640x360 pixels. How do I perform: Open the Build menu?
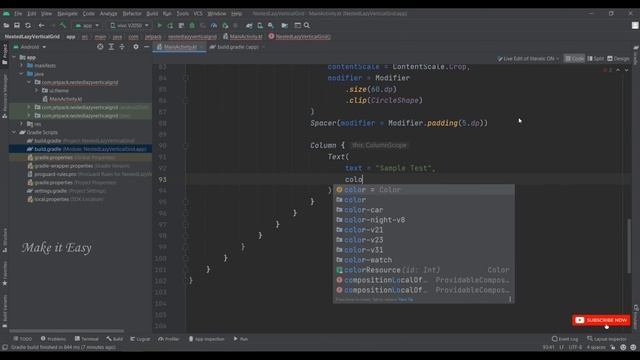pos(152,13)
